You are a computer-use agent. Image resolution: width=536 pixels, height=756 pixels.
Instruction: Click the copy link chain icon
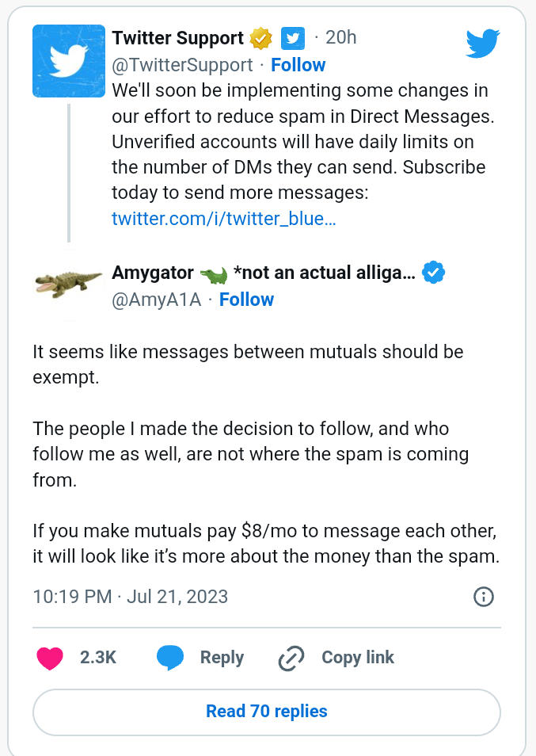click(x=291, y=658)
